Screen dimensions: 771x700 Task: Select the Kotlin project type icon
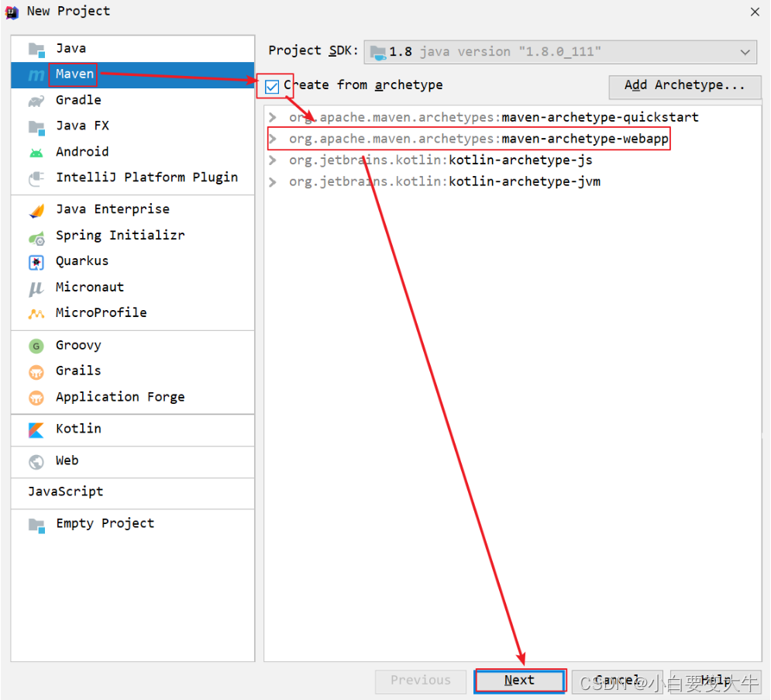coord(36,429)
